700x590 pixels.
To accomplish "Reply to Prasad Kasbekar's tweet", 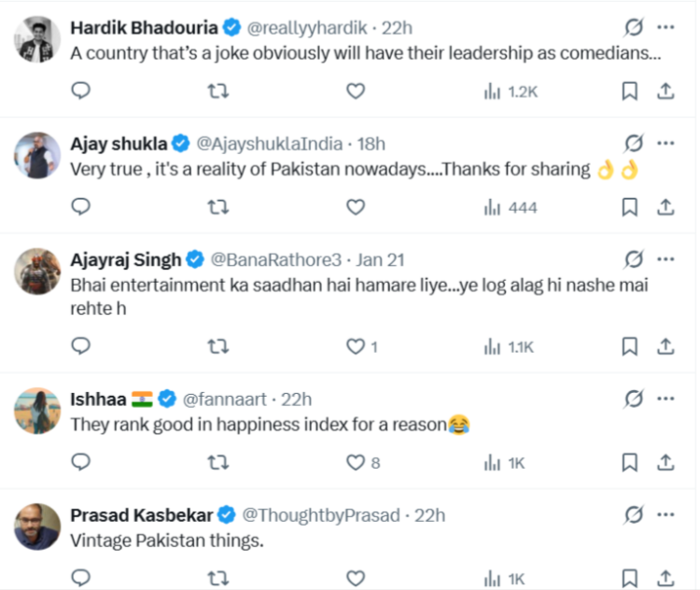I will tap(81, 579).
